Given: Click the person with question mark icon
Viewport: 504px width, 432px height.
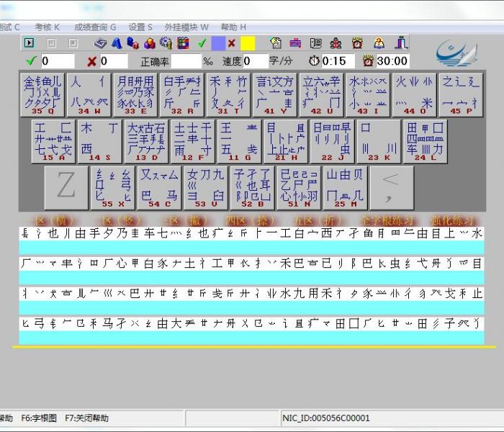Looking at the screenshot, I should point(379,43).
